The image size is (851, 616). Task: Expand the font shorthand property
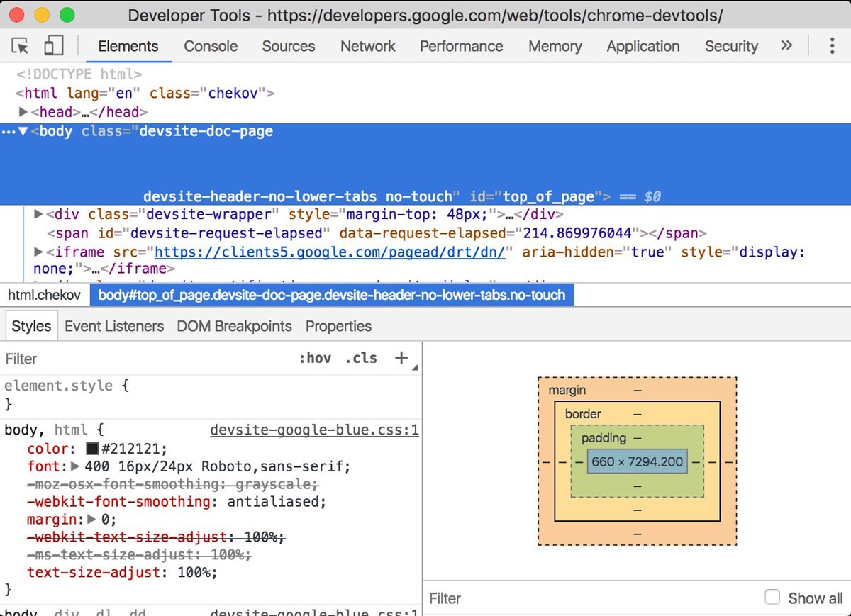[x=75, y=466]
